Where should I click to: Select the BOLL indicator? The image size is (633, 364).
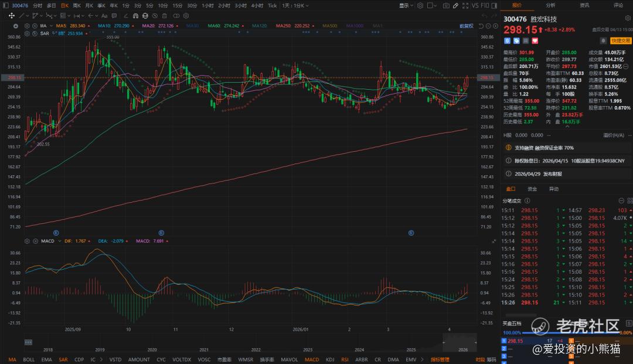click(x=29, y=359)
